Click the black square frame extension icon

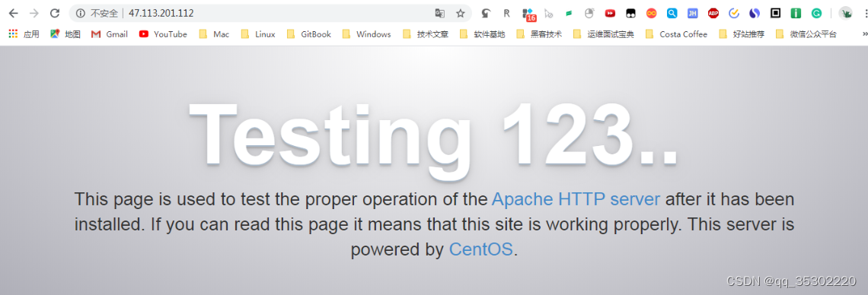point(776,13)
